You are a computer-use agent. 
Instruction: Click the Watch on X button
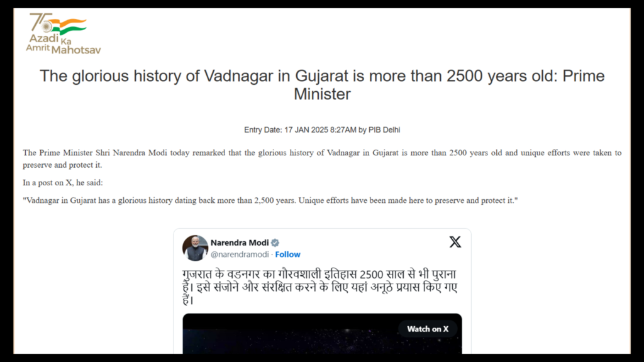coord(428,329)
